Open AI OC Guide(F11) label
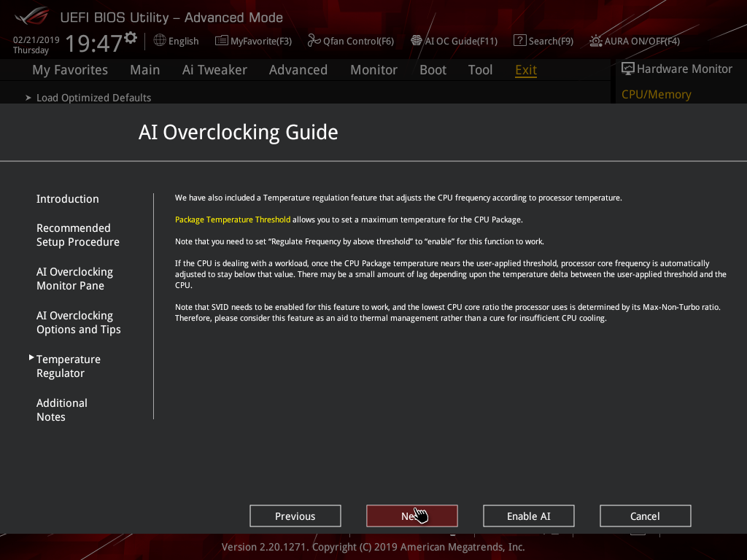Image resolution: width=747 pixels, height=560 pixels. pyautogui.click(x=461, y=42)
